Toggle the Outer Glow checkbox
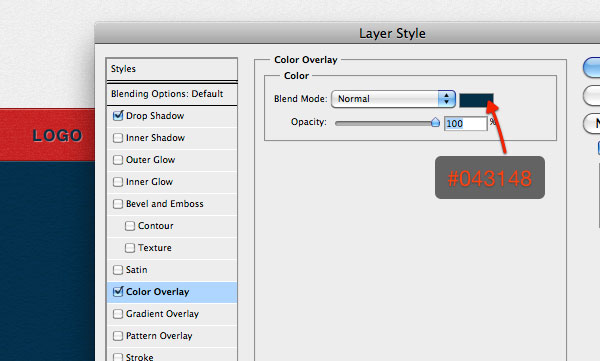The image size is (600, 361). 118,160
